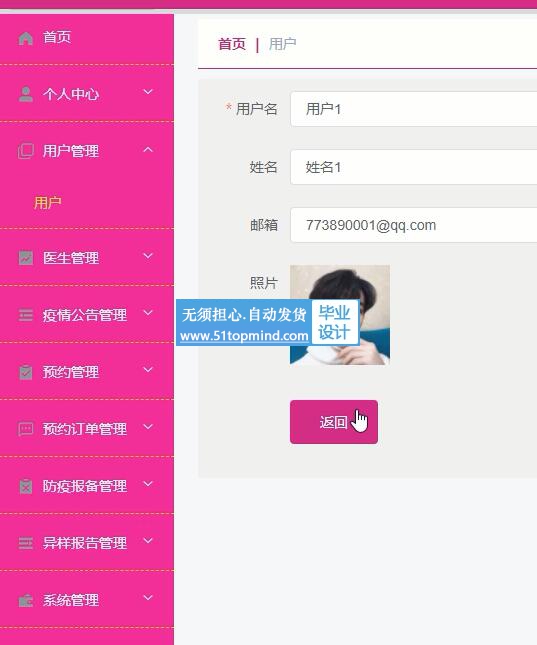Screen dimensions: 537x645
Task: Click the person icon for 个人中心
Action: (26, 94)
